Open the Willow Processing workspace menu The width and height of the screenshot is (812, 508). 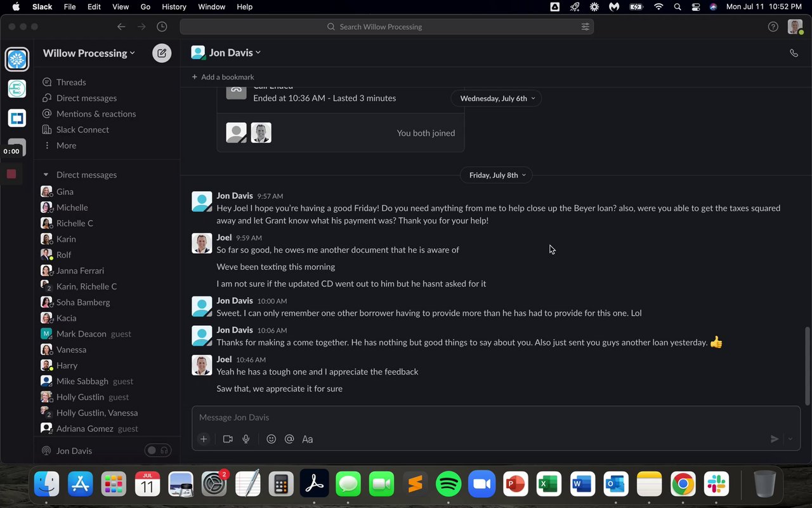(89, 53)
